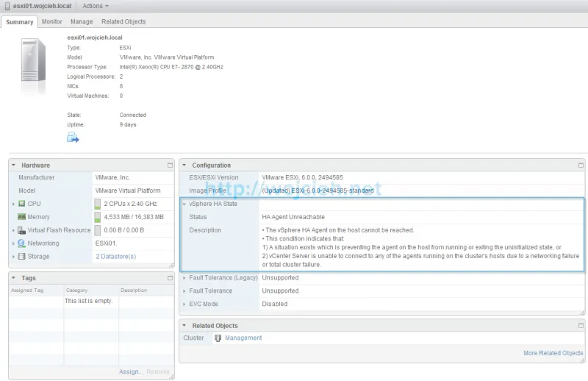Screen dimensions: 588x381
Task: Collapse the Hardware panel
Action: pos(13,165)
